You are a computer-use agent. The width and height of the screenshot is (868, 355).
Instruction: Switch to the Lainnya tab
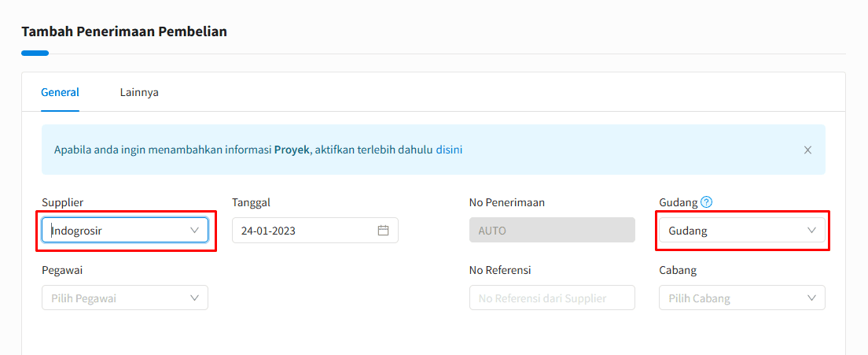click(139, 92)
